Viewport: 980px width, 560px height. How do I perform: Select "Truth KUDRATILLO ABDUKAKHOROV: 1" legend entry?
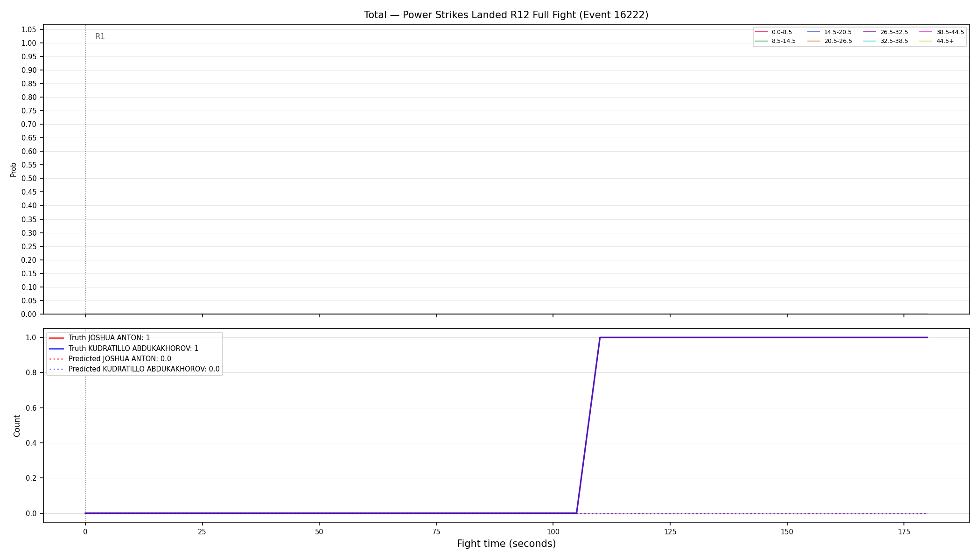coord(133,349)
